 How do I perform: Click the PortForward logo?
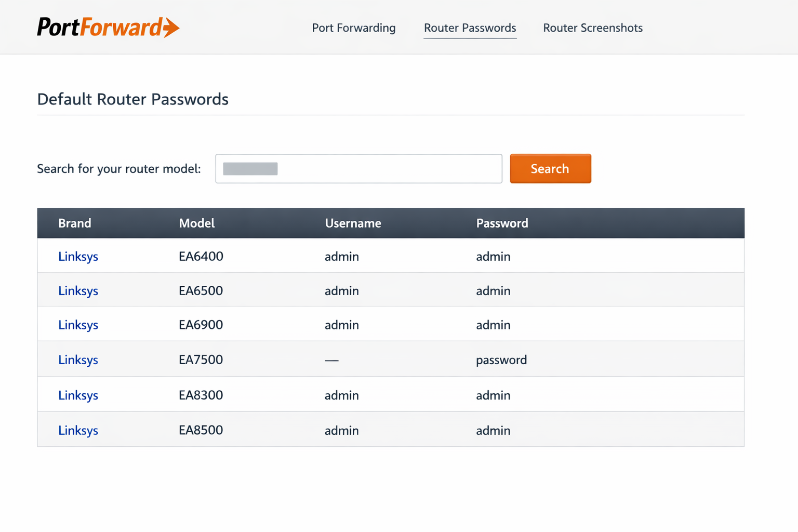tap(108, 28)
